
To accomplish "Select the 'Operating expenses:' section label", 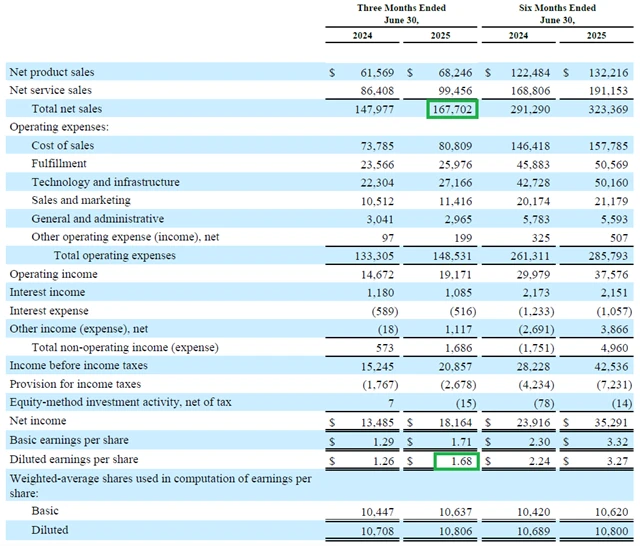I will point(58,127).
